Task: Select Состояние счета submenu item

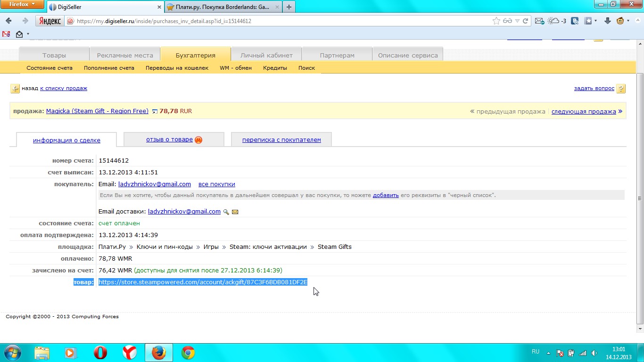Action: [x=50, y=68]
